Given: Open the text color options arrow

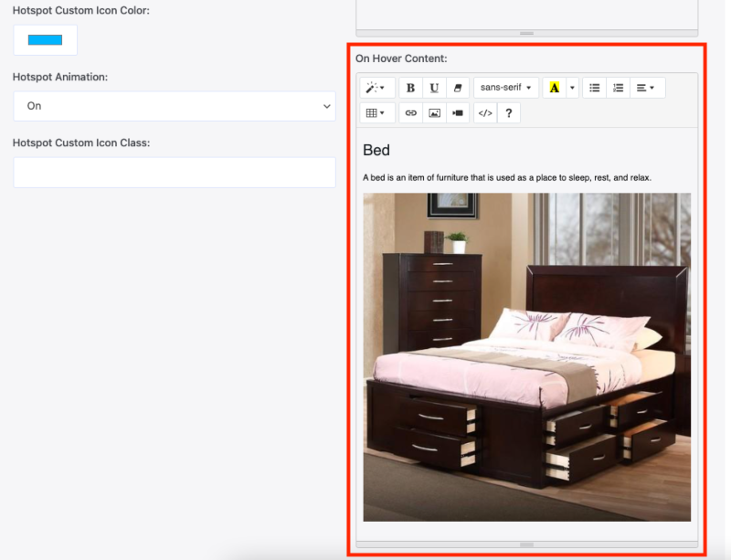Looking at the screenshot, I should tap(572, 88).
